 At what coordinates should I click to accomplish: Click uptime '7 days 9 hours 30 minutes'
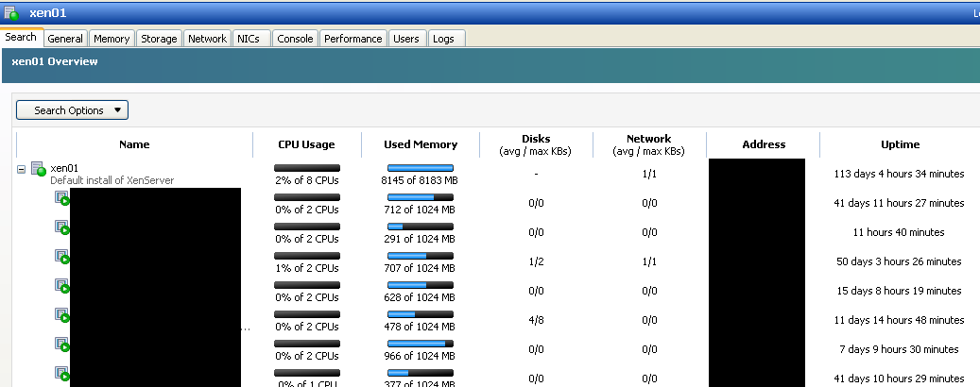coord(899,349)
